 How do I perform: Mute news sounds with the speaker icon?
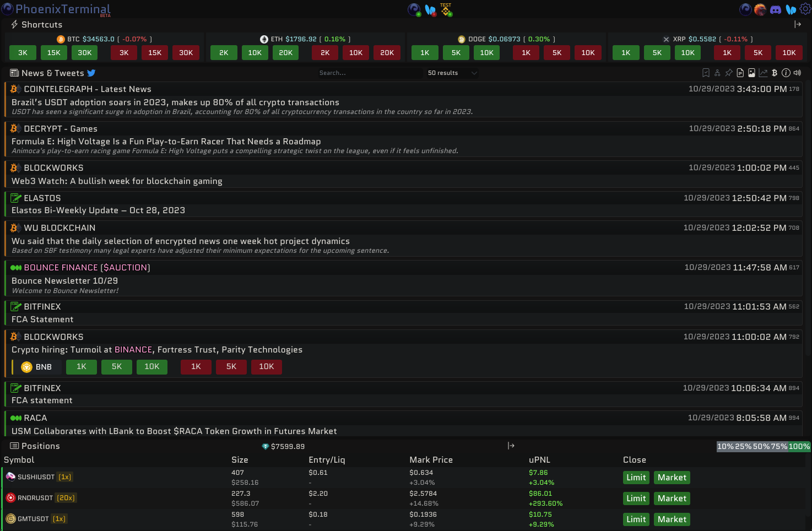click(x=797, y=73)
